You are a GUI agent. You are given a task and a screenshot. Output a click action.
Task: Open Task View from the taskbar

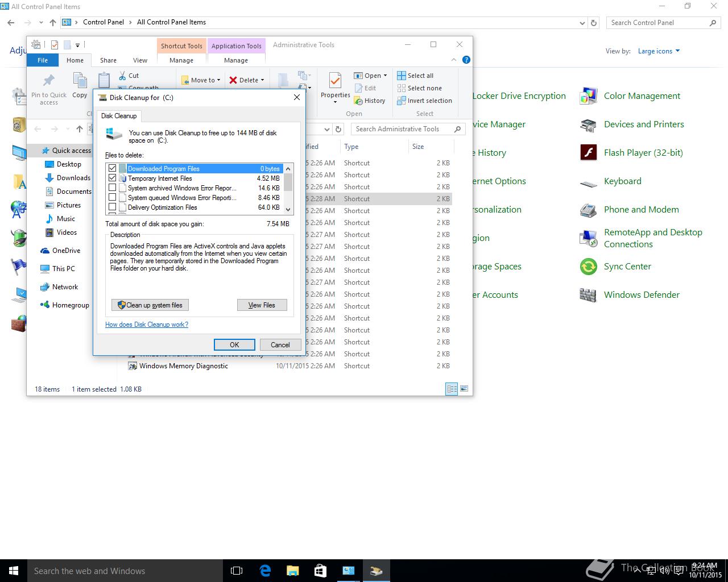click(x=237, y=571)
